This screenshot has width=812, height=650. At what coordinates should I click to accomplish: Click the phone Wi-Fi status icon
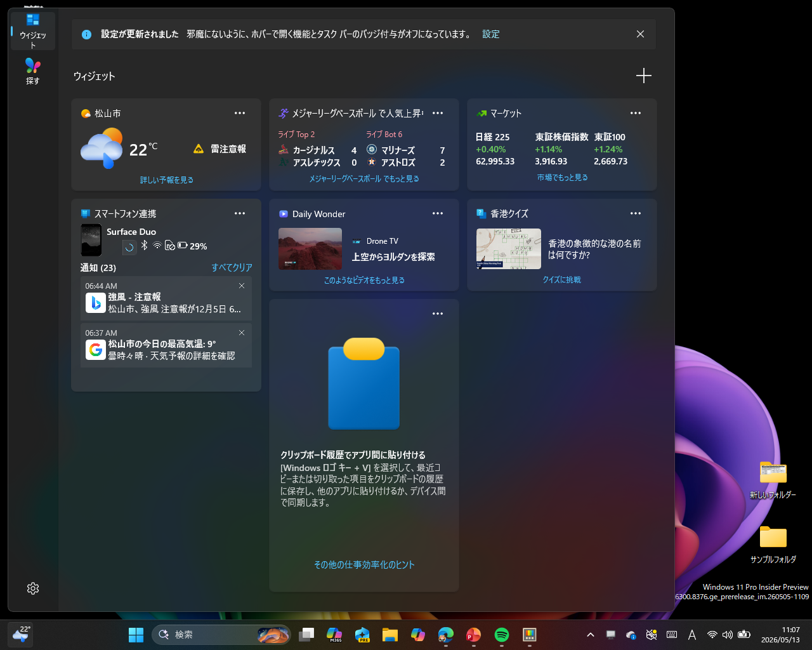pyautogui.click(x=157, y=245)
